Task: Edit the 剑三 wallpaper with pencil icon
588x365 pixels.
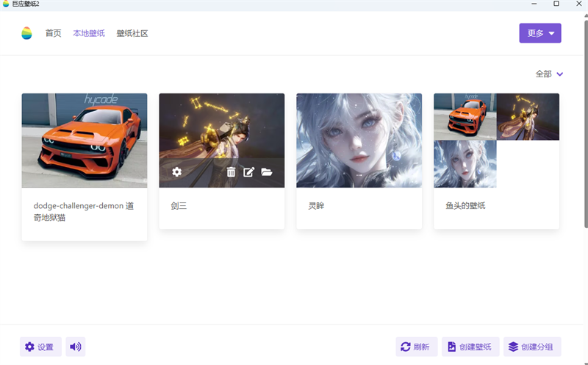Action: (248, 172)
